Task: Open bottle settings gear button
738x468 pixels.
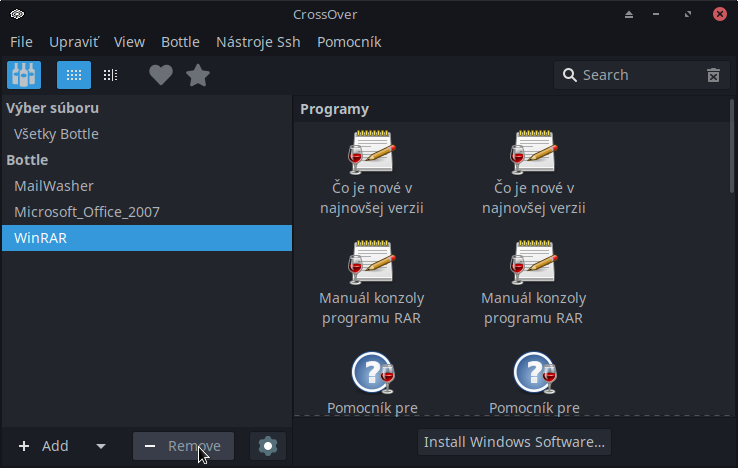Action: pyautogui.click(x=268, y=446)
